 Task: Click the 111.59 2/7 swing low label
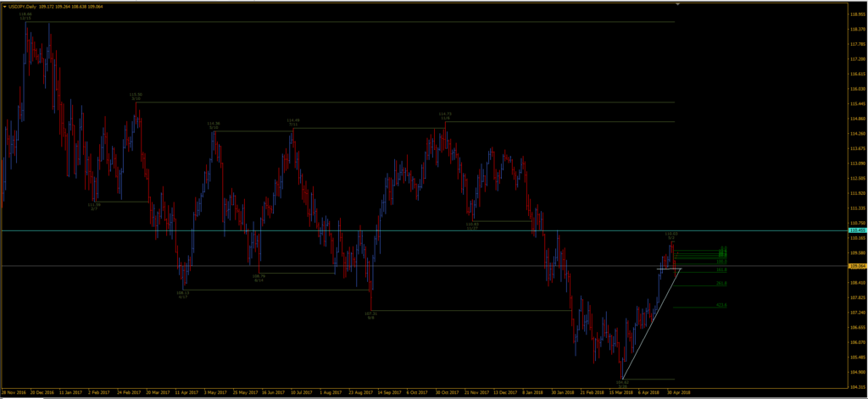(94, 207)
